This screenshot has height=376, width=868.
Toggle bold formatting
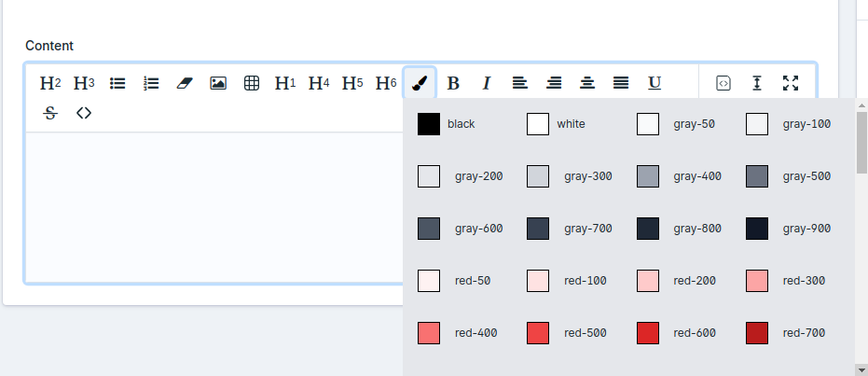point(453,83)
